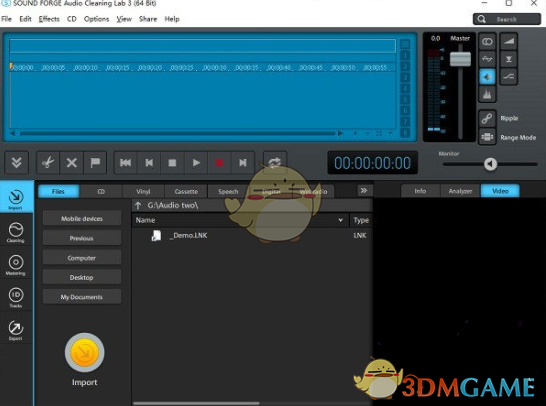Start recording with the red record button
The image size is (546, 406).
pyautogui.click(x=219, y=163)
